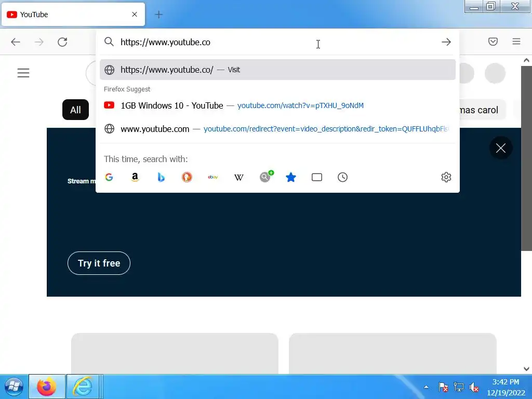Search history with the clock icon

click(x=343, y=177)
